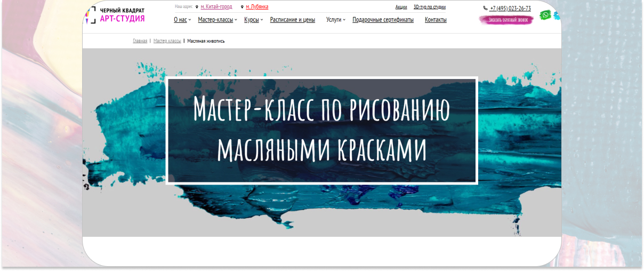Click the Мастер классы breadcrumb link

pyautogui.click(x=167, y=41)
